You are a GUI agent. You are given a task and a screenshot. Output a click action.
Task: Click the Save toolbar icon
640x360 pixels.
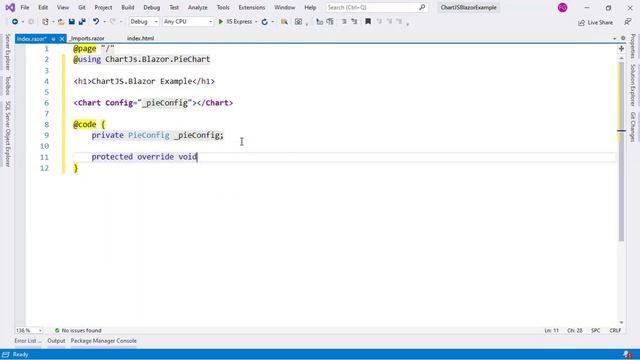[x=71, y=22]
